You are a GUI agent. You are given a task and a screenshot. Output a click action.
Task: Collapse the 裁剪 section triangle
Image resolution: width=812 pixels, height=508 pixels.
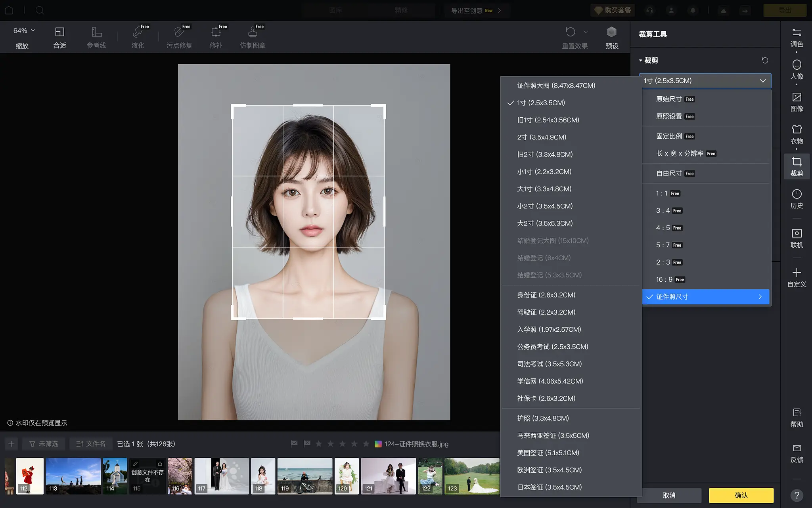click(x=640, y=61)
